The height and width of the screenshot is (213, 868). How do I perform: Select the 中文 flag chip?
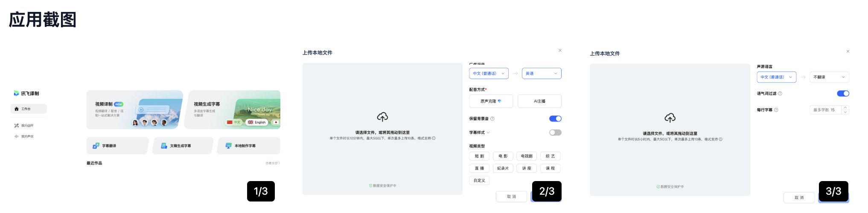pos(234,122)
